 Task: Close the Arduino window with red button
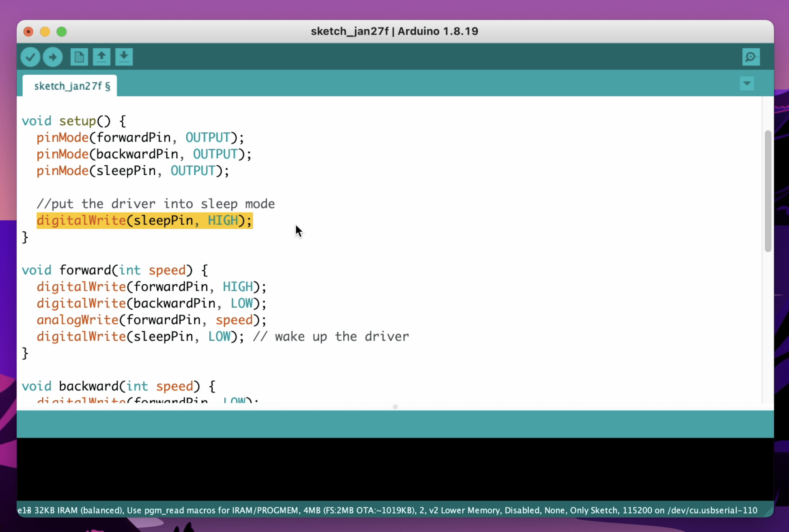28,32
